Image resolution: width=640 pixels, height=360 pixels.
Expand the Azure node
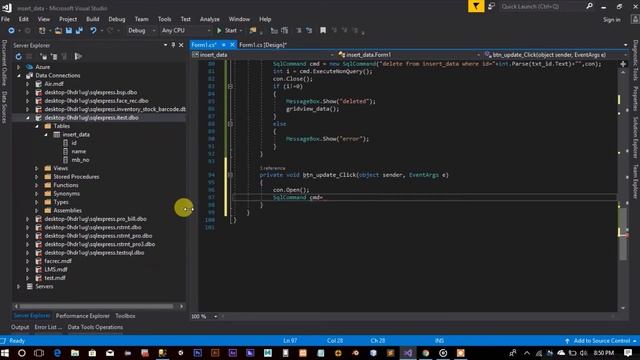pyautogui.click(x=18, y=67)
